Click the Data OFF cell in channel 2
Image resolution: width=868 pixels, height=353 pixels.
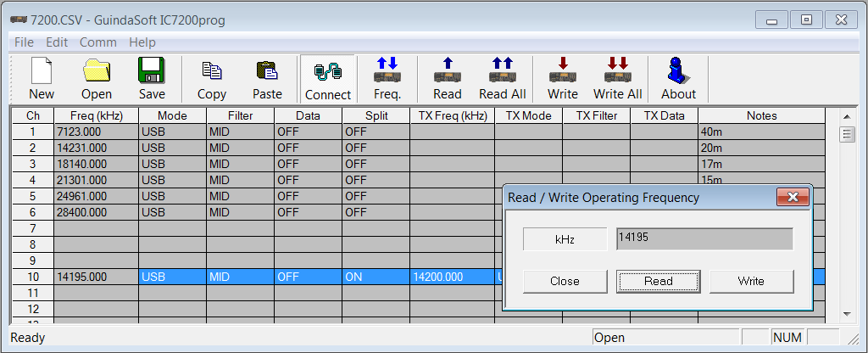[309, 148]
